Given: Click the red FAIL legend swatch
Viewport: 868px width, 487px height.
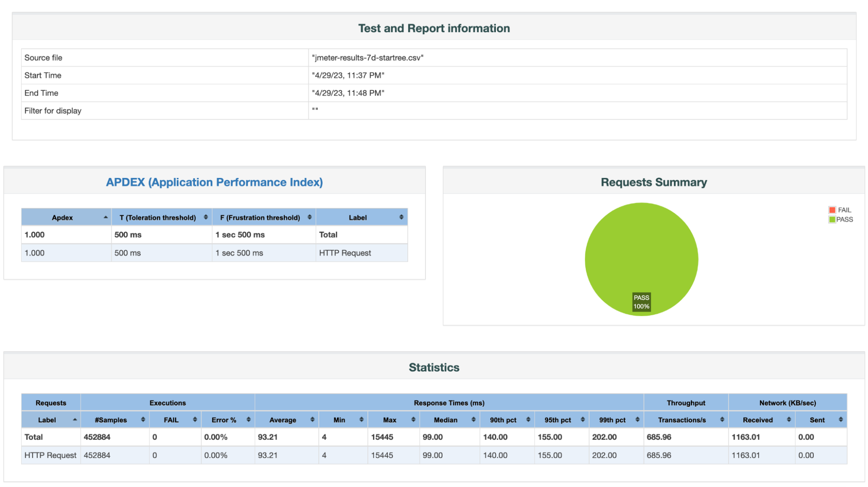Looking at the screenshot, I should coord(832,210).
